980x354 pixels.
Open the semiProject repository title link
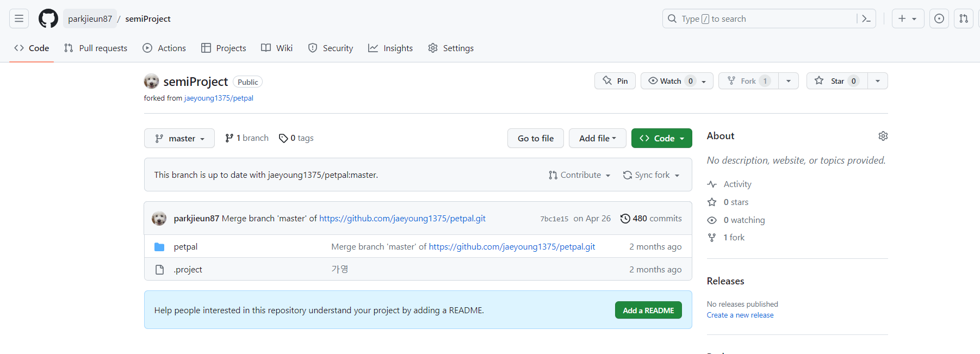pyautogui.click(x=196, y=82)
